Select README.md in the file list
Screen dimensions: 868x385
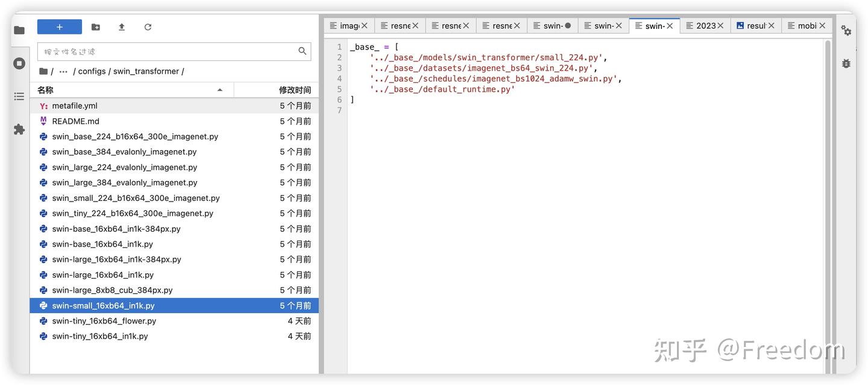[174, 121]
